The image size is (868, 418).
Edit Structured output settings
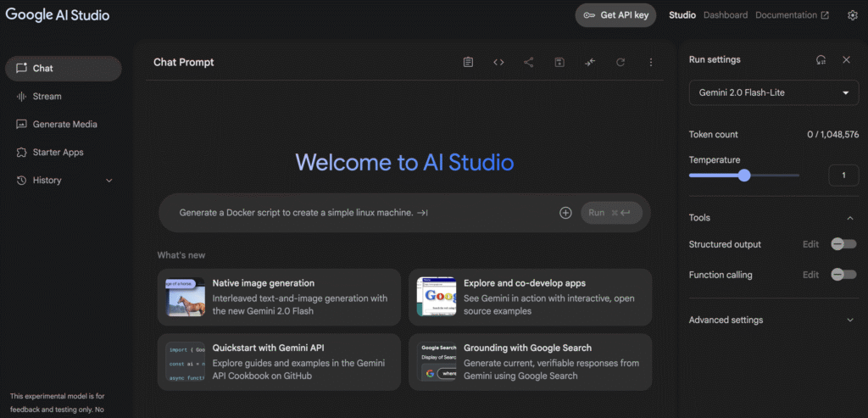pyautogui.click(x=810, y=244)
